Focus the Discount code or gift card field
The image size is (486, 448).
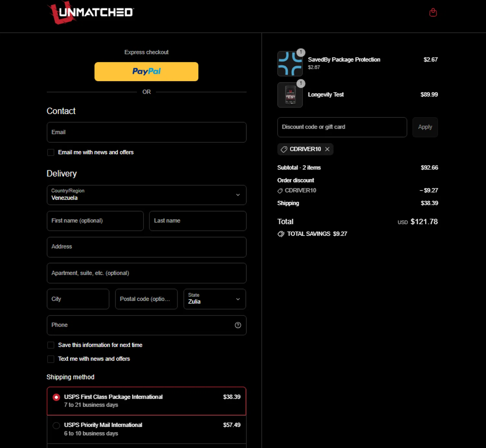click(342, 127)
